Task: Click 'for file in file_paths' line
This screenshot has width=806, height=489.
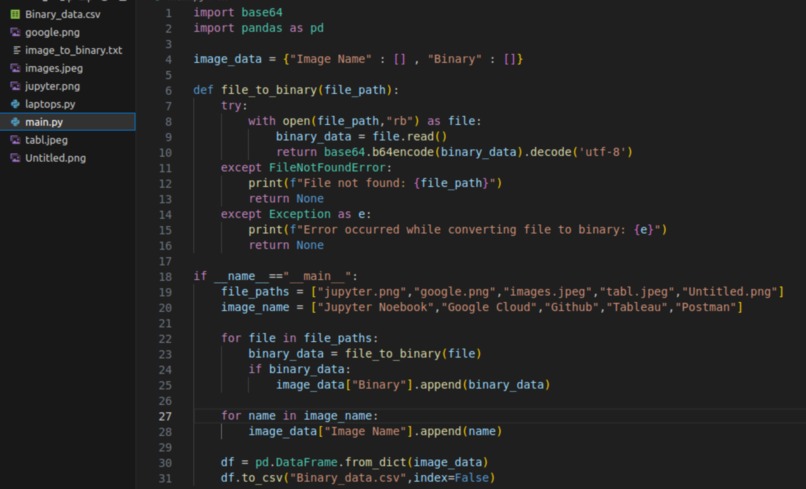Action: click(x=300, y=338)
